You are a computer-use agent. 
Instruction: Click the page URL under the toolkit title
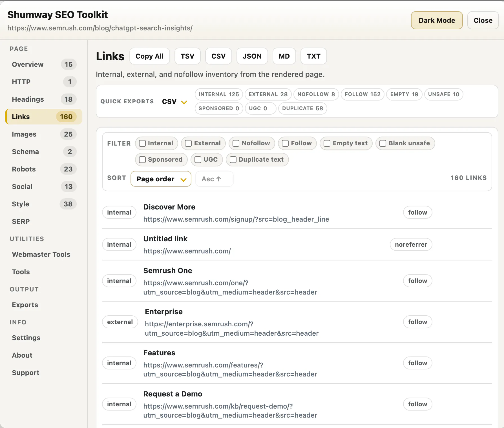(100, 28)
